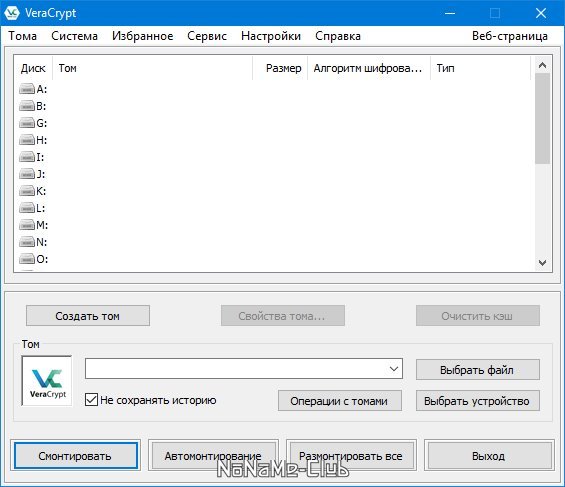
Task: Select drive G: slot icon
Action: pyautogui.click(x=27, y=123)
